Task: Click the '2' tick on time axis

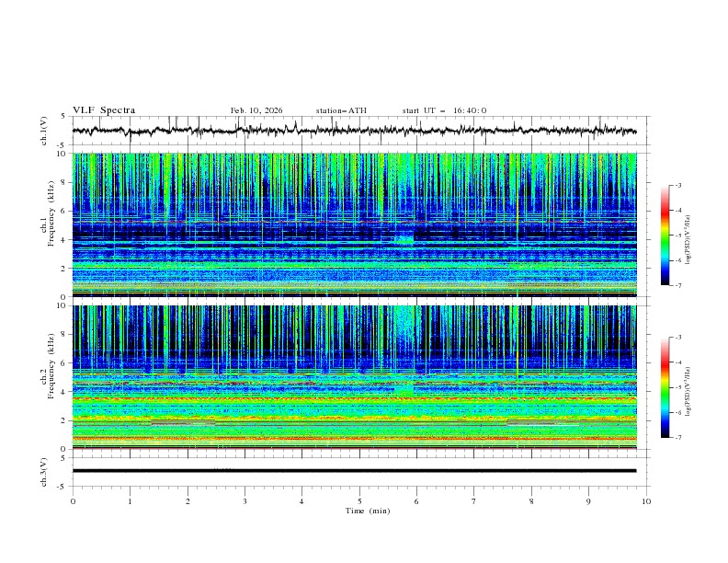Action: (188, 501)
